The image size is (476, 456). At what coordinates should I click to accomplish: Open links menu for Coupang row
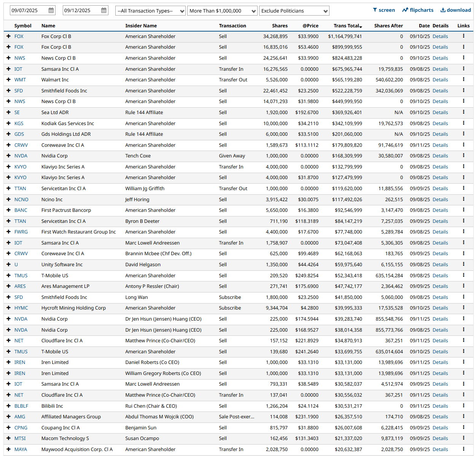point(463,427)
